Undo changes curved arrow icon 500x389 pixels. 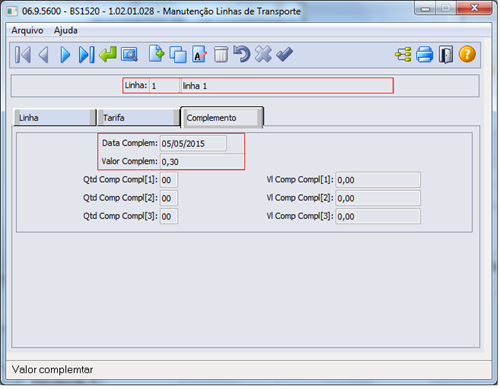242,54
